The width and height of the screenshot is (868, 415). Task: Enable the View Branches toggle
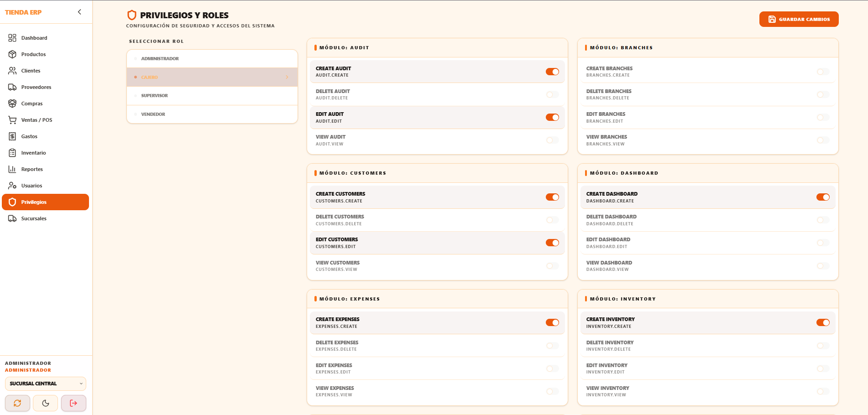point(823,140)
